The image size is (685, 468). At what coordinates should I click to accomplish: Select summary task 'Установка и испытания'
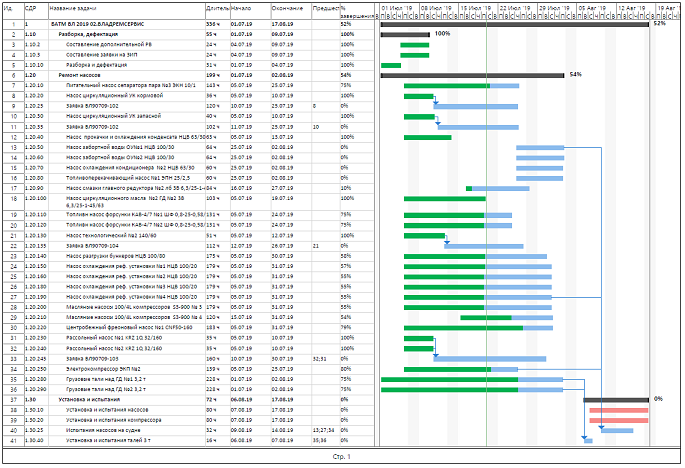90,399
